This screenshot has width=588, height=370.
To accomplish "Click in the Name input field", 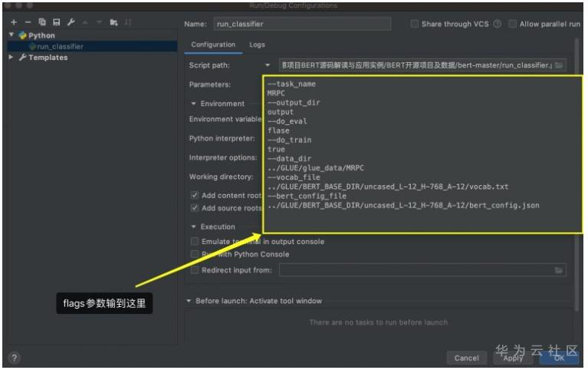I will (302, 24).
